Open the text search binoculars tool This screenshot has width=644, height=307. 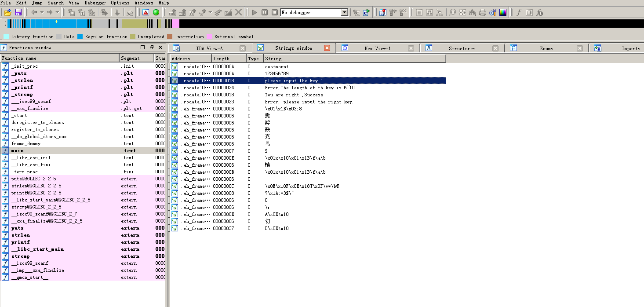81,12
